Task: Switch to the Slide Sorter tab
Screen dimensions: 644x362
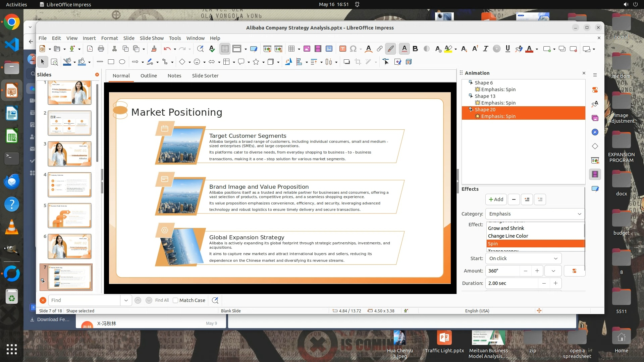Action: tap(205, 76)
